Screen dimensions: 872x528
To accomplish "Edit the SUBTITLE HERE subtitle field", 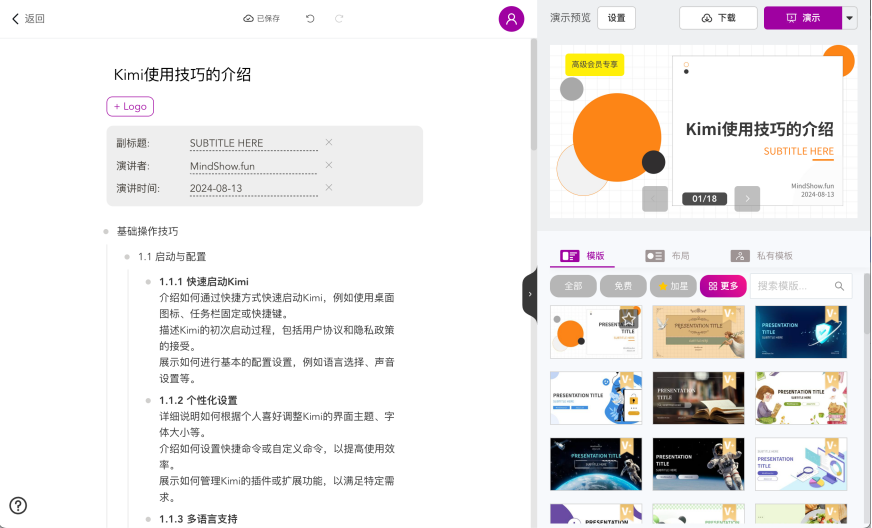I will pos(254,143).
